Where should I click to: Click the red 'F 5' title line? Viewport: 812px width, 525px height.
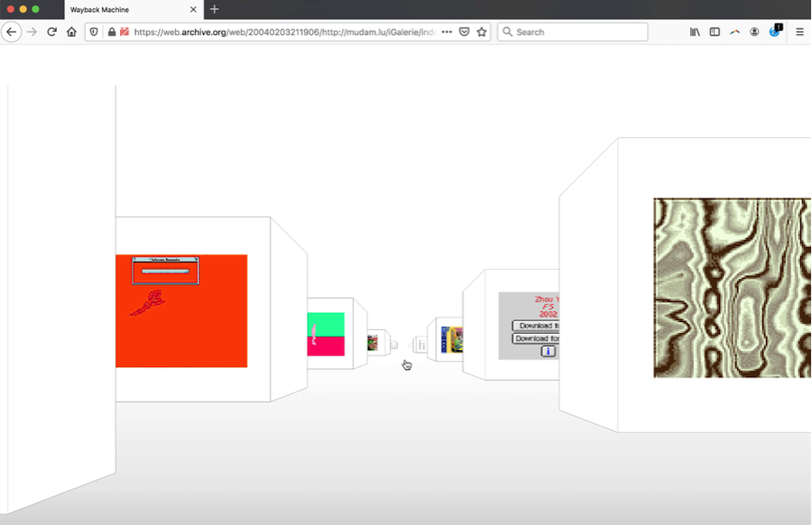coord(548,307)
